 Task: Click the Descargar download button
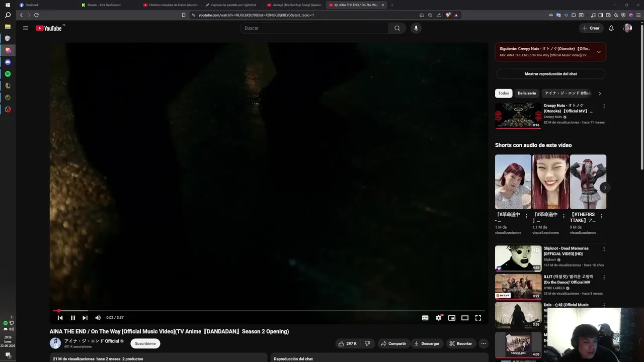(x=427, y=343)
